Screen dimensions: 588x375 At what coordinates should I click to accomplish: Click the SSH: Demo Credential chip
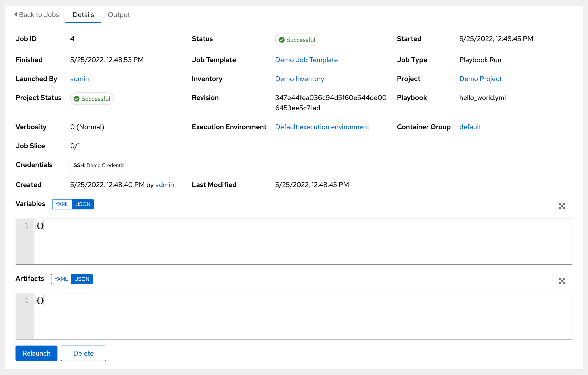click(x=99, y=165)
